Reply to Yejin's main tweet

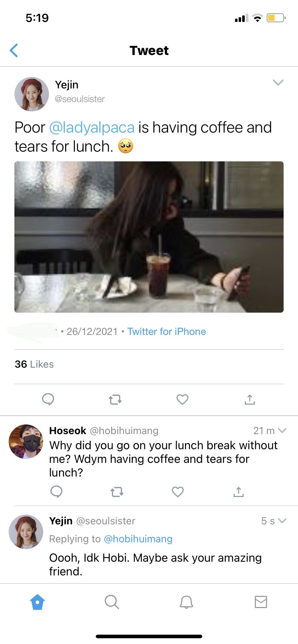point(48,399)
